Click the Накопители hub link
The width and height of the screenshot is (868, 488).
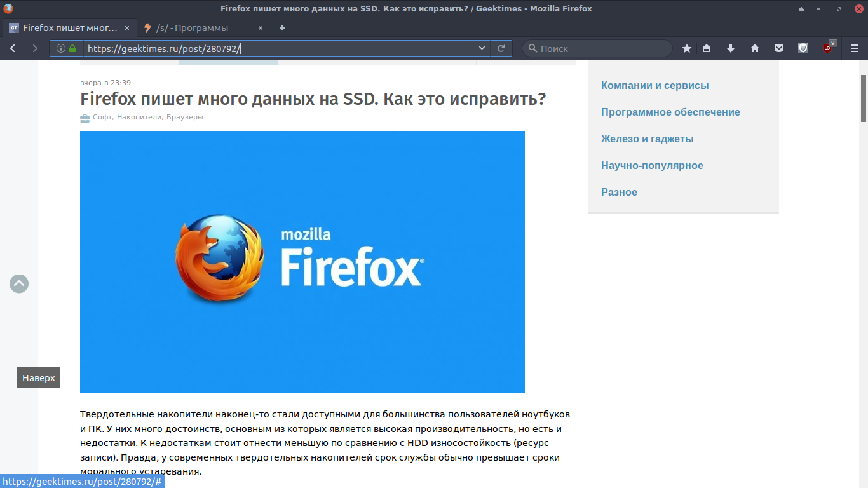[139, 117]
